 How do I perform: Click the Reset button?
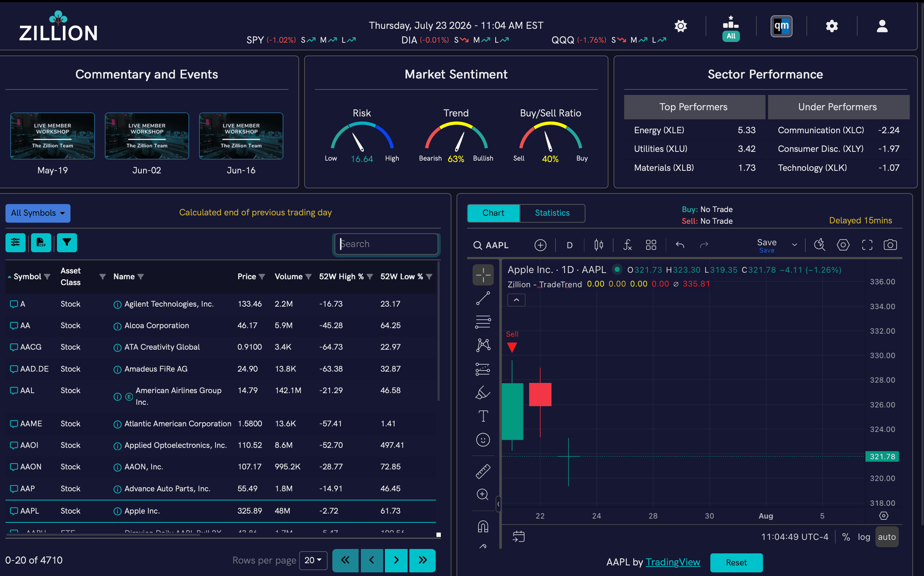(736, 562)
